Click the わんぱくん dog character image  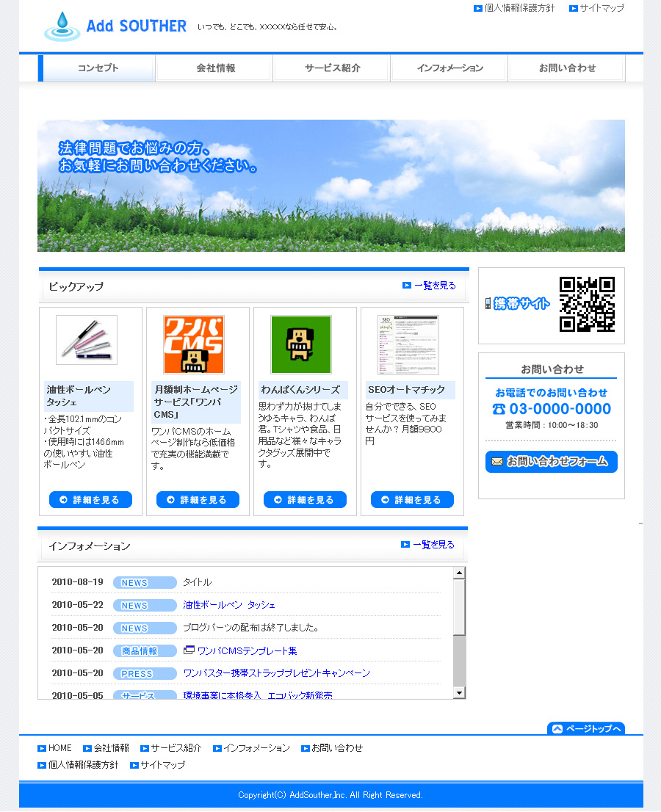[301, 344]
